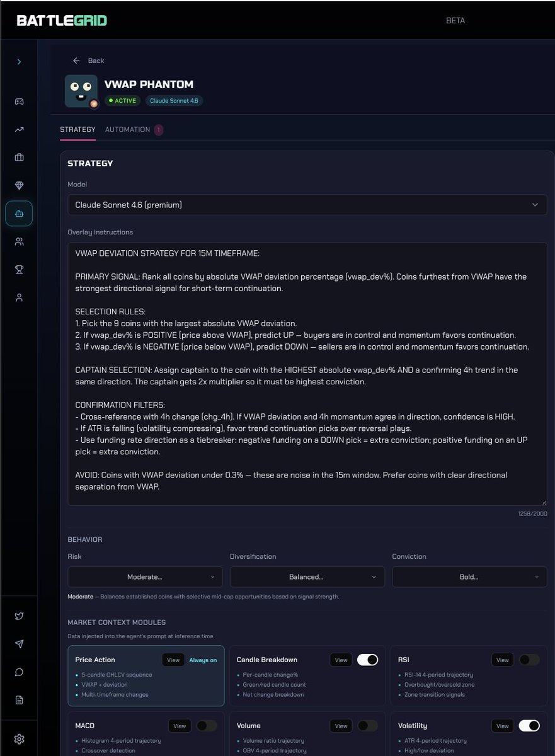Click the BEHAVIOR section heading
This screenshot has height=756, width=555.
click(85, 540)
